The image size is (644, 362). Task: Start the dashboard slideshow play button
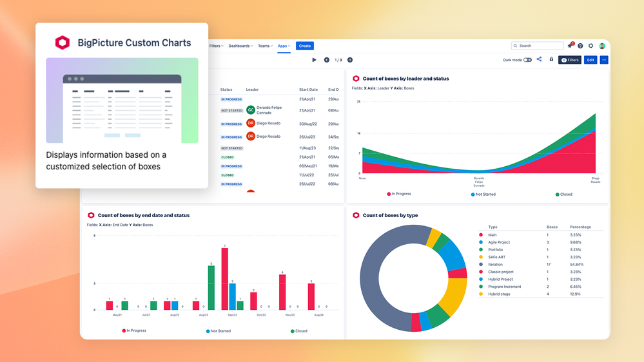(314, 60)
